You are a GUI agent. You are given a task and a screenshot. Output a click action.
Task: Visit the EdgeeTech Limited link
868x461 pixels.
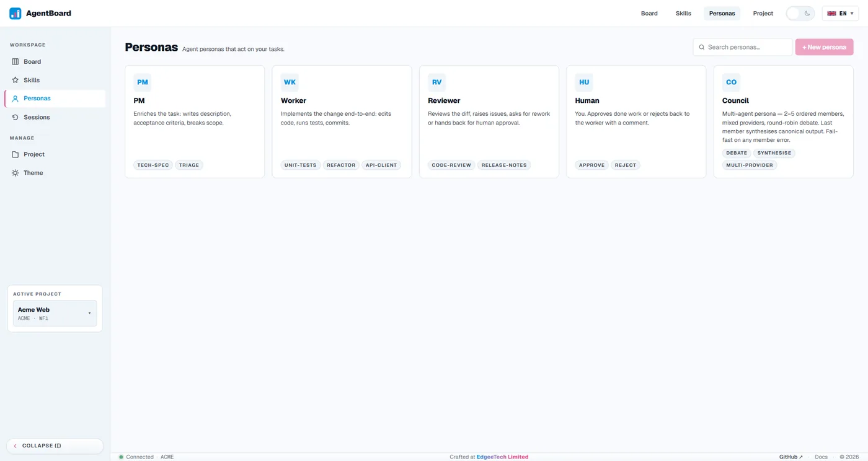pyautogui.click(x=502, y=457)
